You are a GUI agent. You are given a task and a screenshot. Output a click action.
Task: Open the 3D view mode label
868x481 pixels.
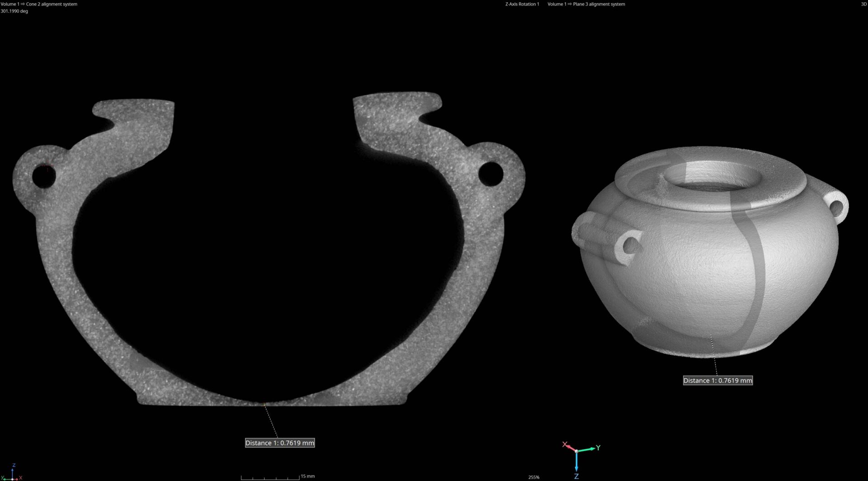click(863, 4)
